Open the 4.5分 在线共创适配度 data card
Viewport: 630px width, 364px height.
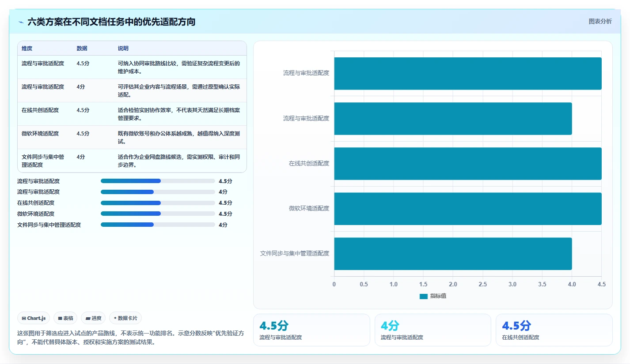pos(554,330)
